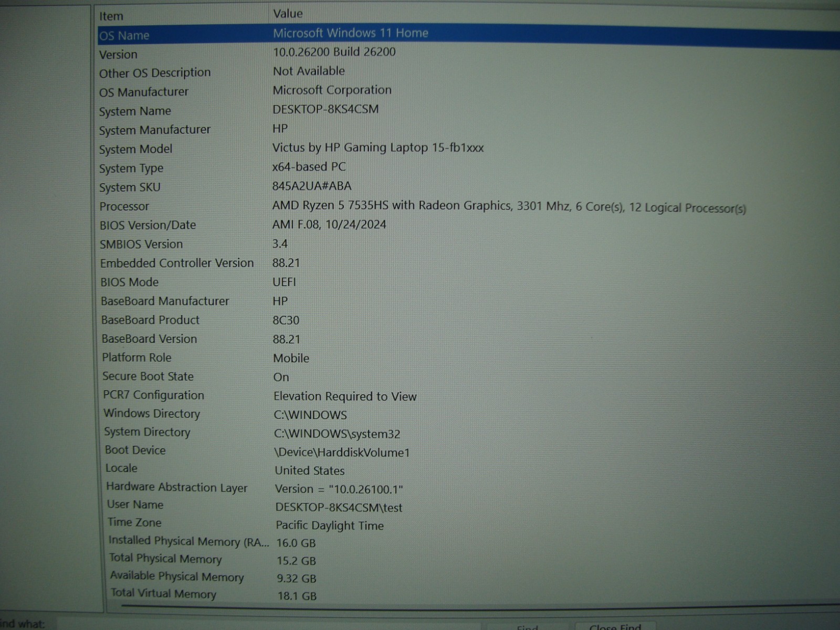840x630 pixels.
Task: Select the Windows Directory item
Action: click(152, 414)
